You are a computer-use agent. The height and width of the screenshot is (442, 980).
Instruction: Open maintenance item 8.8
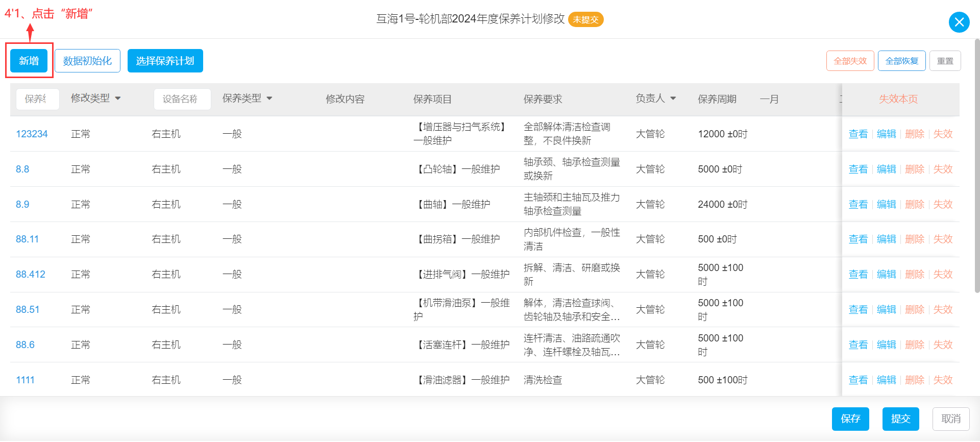click(x=22, y=169)
